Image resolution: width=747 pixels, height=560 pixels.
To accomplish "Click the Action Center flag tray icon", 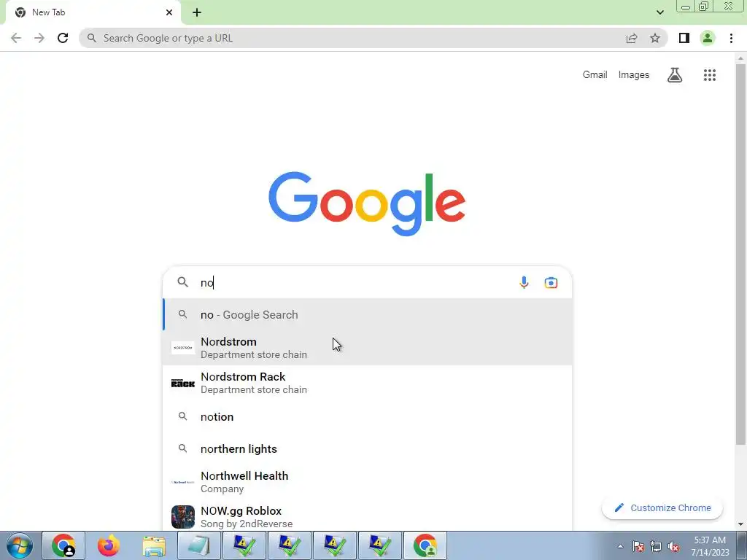I will click(638, 546).
